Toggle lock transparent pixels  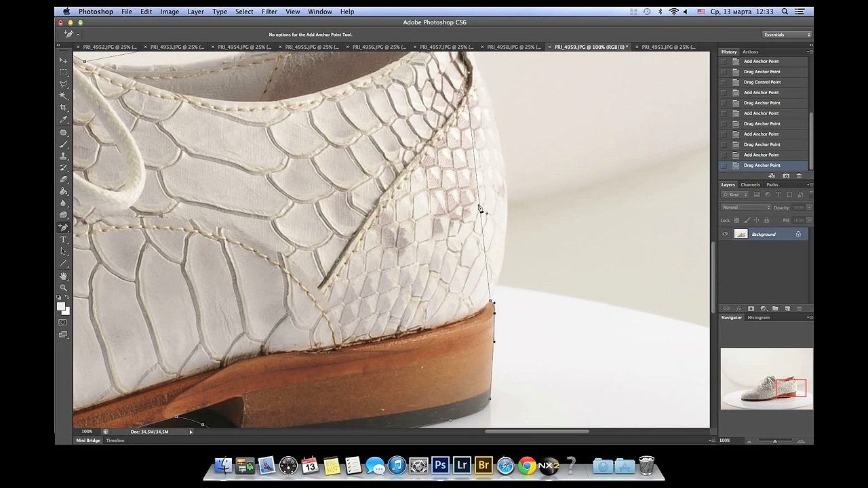[736, 220]
